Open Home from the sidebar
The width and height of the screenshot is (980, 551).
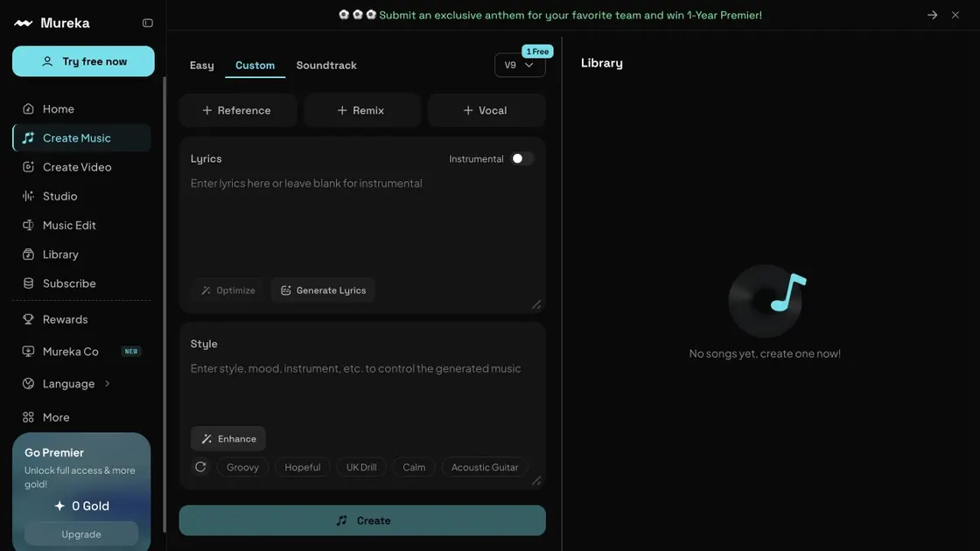click(81, 108)
